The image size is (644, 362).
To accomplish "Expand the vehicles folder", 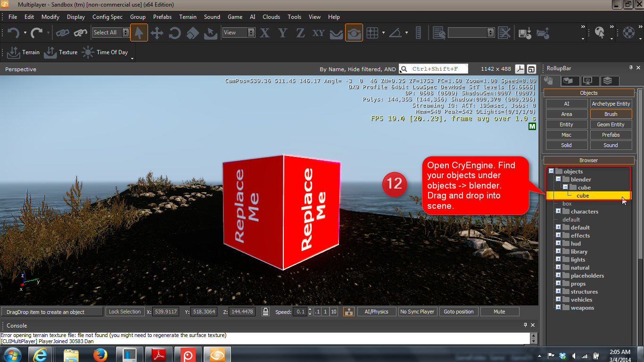I will [x=558, y=299].
